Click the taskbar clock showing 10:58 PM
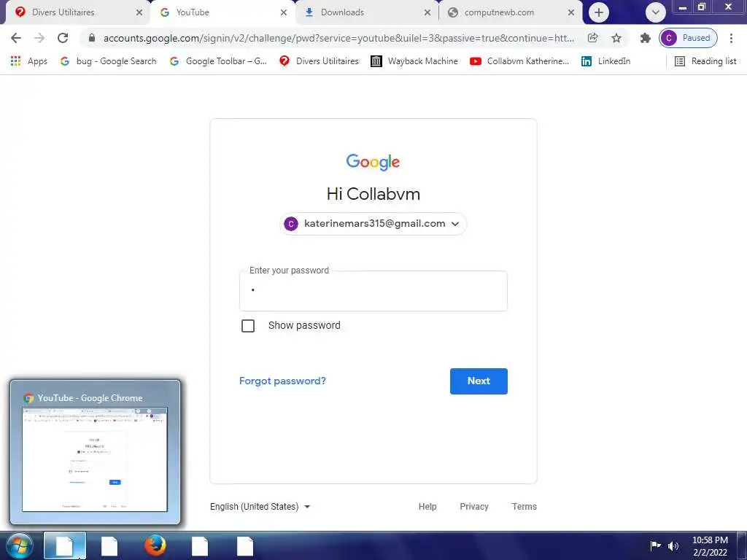This screenshot has width=747, height=560. 710,546
